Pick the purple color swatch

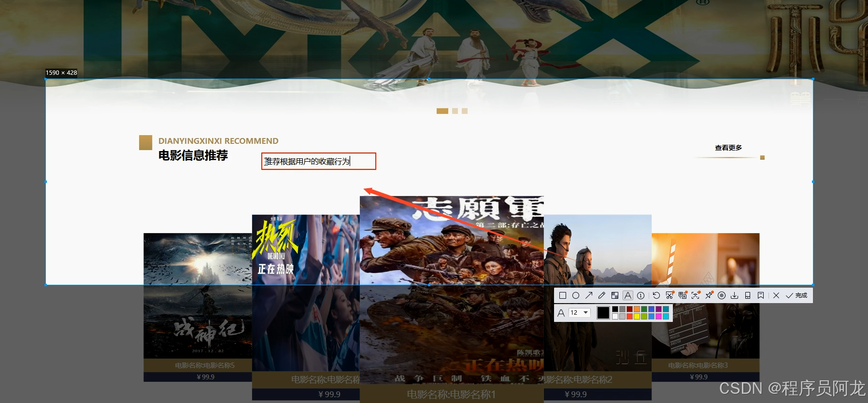[658, 309]
